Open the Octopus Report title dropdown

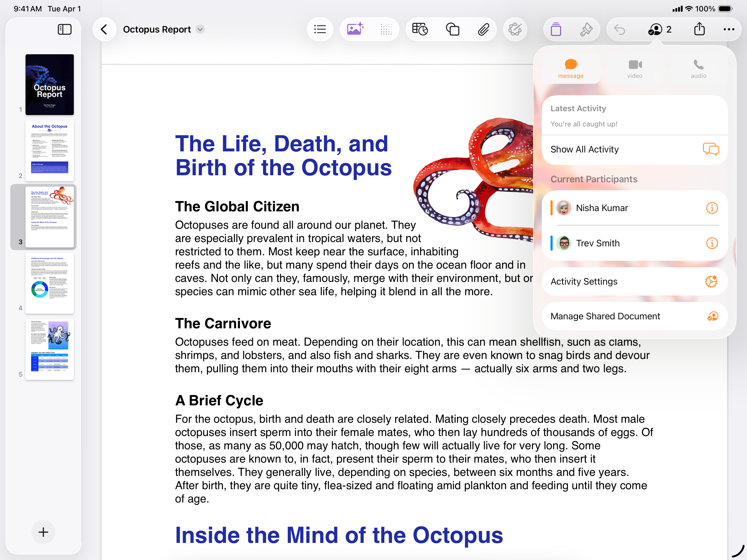click(x=200, y=29)
